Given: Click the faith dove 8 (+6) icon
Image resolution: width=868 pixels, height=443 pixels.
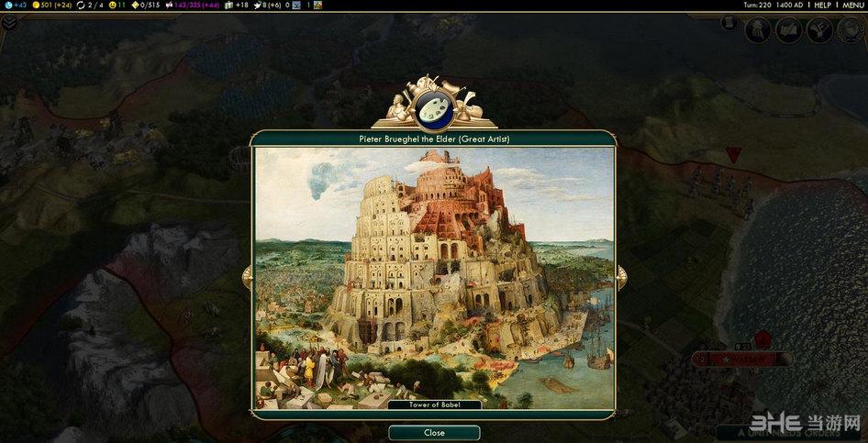Looking at the screenshot, I should tap(257, 5).
